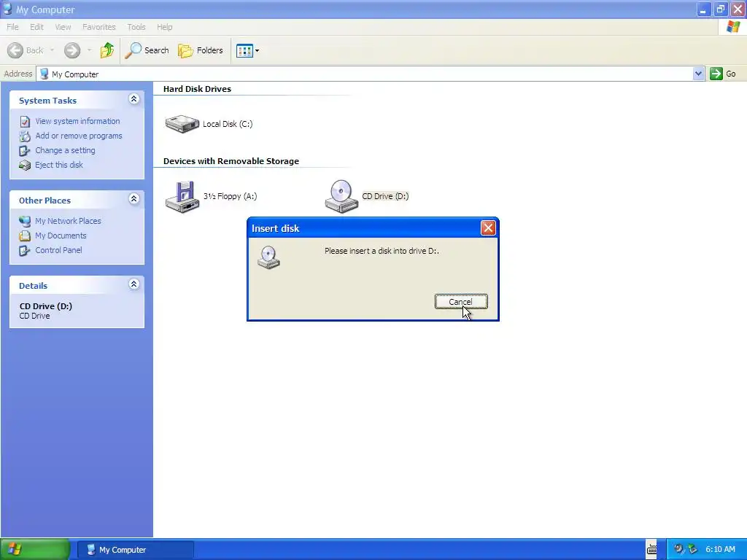Image resolution: width=747 pixels, height=560 pixels.
Task: Minimize the My Computer window
Action: point(703,9)
